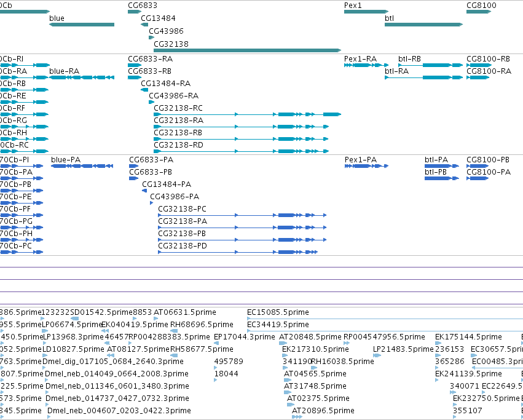Screen dimensions: 523x420
Task: Click EST AT31748.5prime
Action: [315, 387]
